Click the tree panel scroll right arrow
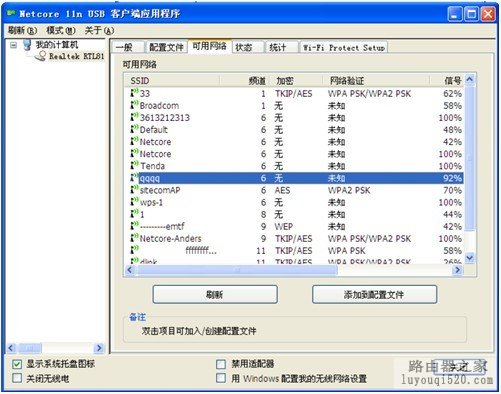This screenshot has height=394, width=501. pos(98,348)
